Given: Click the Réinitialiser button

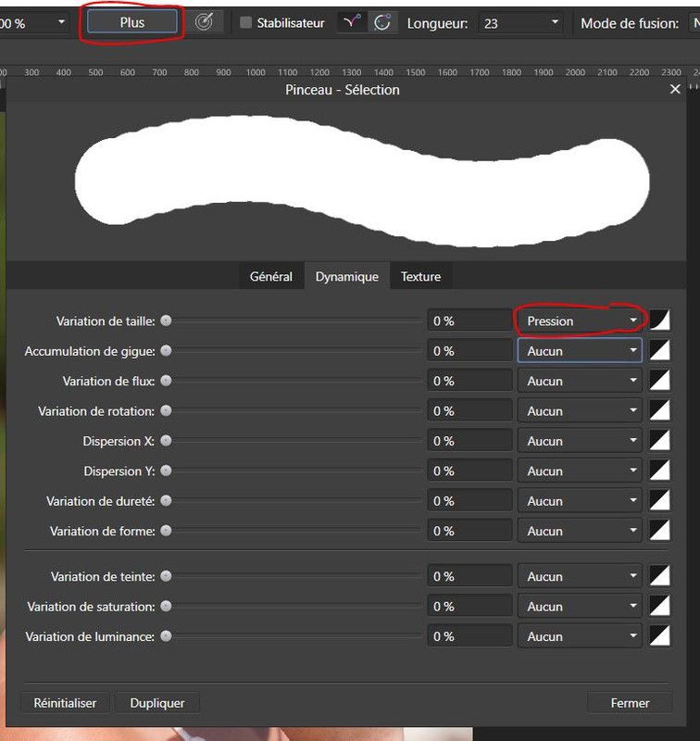Looking at the screenshot, I should click(x=65, y=703).
